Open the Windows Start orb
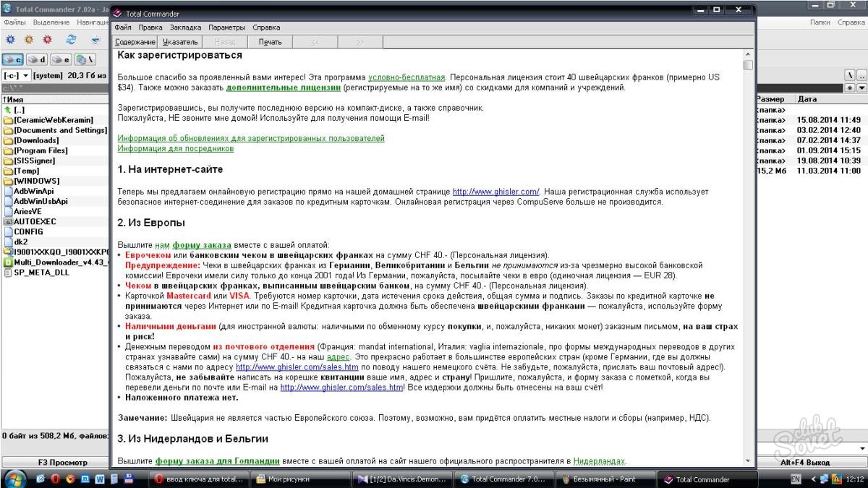The height and width of the screenshot is (488, 868). point(14,478)
